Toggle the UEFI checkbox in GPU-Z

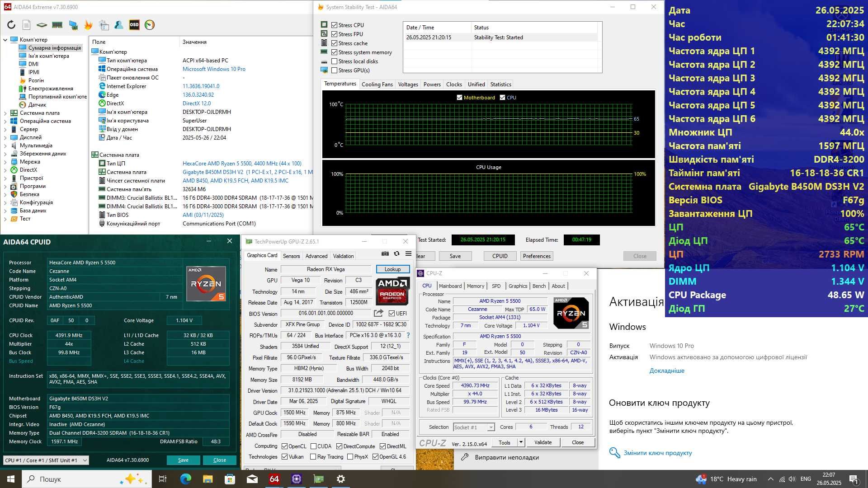(392, 313)
